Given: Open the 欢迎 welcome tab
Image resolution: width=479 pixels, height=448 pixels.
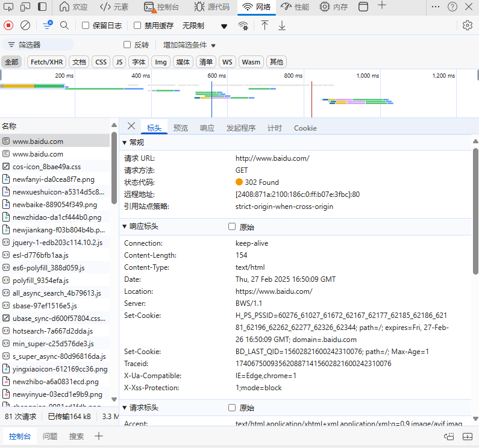Looking at the screenshot, I should click(74, 7).
